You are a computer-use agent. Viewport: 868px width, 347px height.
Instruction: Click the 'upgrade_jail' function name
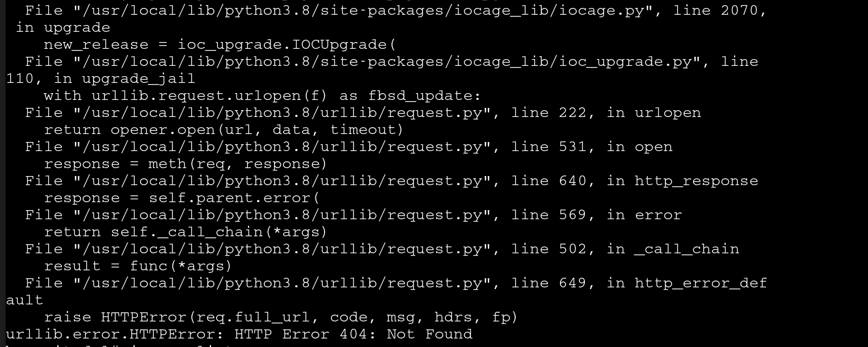[138, 79]
